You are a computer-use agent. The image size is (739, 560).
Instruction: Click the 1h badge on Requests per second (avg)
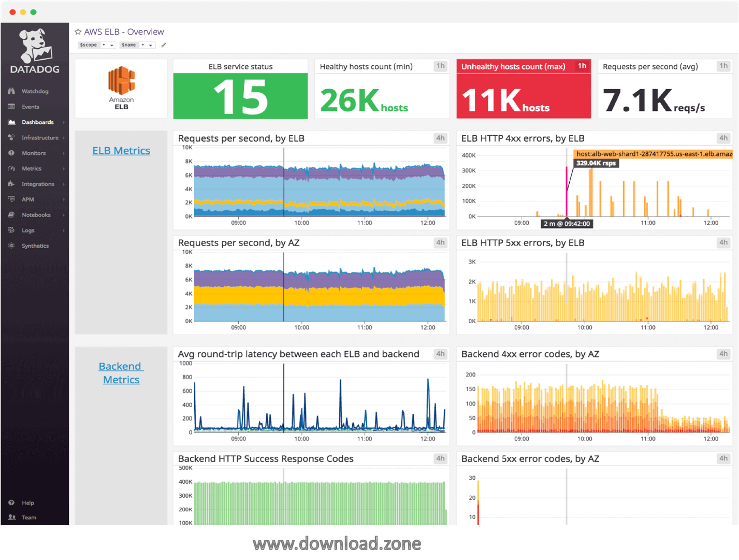[723, 66]
